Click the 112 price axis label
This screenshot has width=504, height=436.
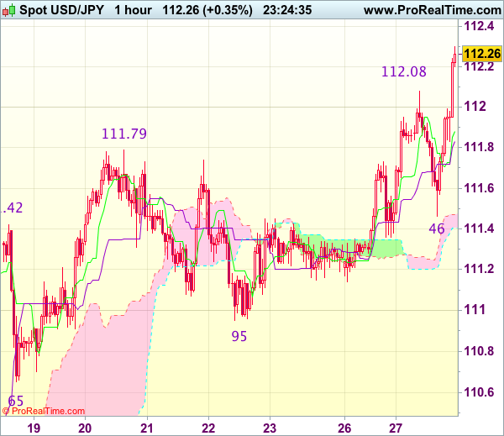[475, 107]
